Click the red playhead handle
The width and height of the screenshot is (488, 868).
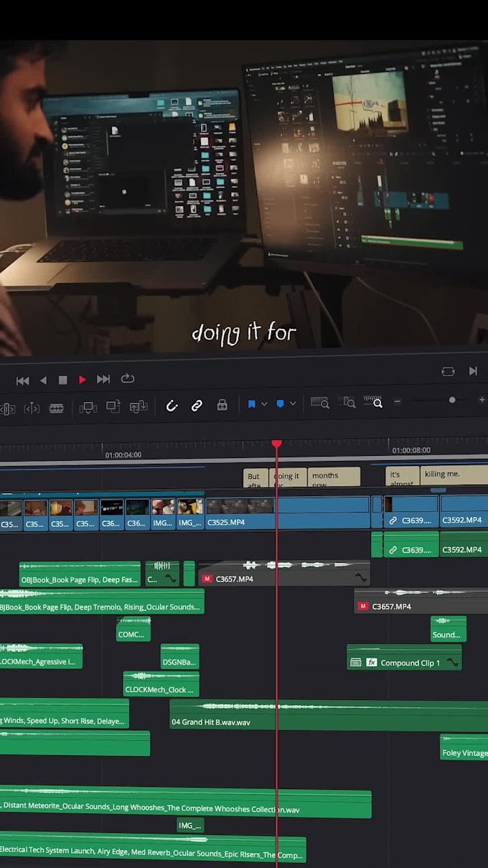click(276, 444)
